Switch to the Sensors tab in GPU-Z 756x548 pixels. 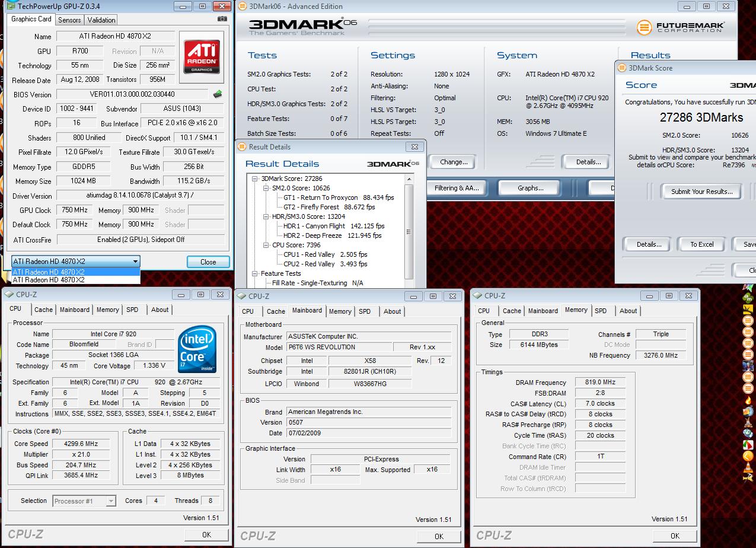pyautogui.click(x=69, y=20)
